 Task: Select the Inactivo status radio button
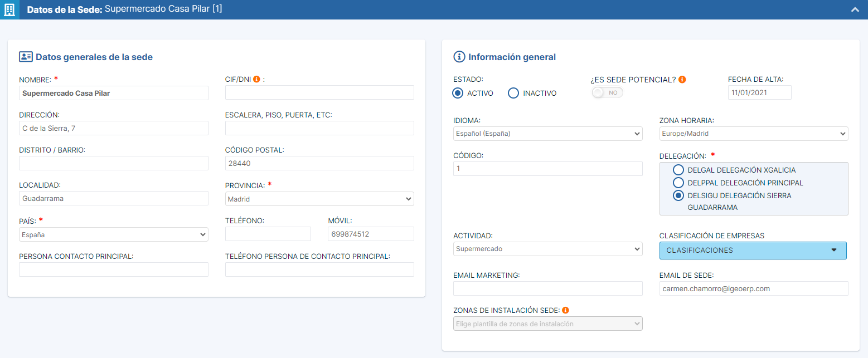[513, 93]
